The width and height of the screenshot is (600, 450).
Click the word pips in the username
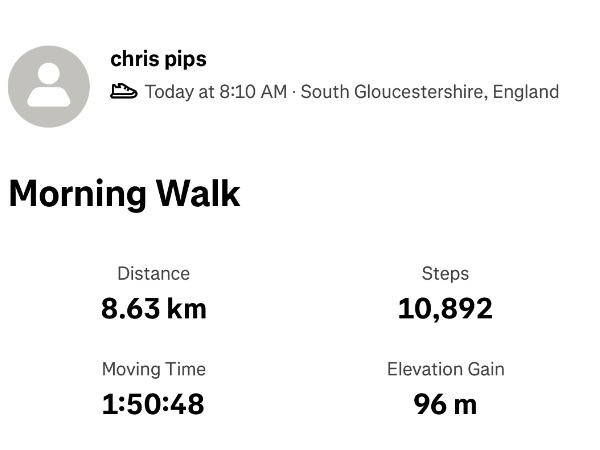185,59
